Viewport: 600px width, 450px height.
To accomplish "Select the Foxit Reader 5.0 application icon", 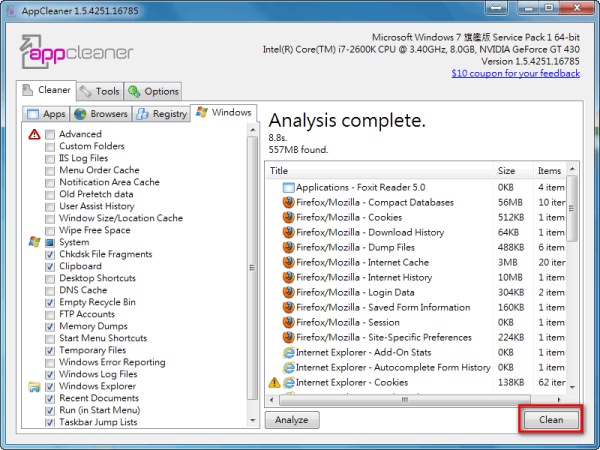I will [290, 187].
